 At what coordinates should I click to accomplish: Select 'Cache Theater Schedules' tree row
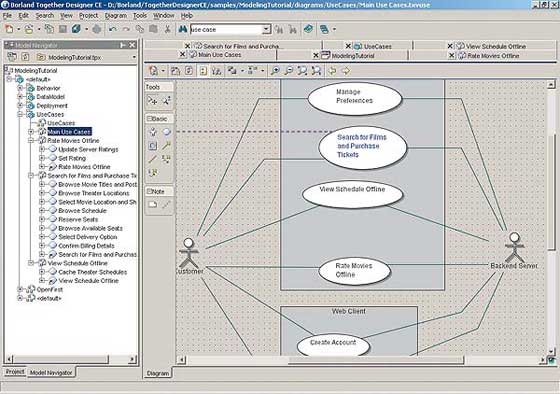point(92,272)
